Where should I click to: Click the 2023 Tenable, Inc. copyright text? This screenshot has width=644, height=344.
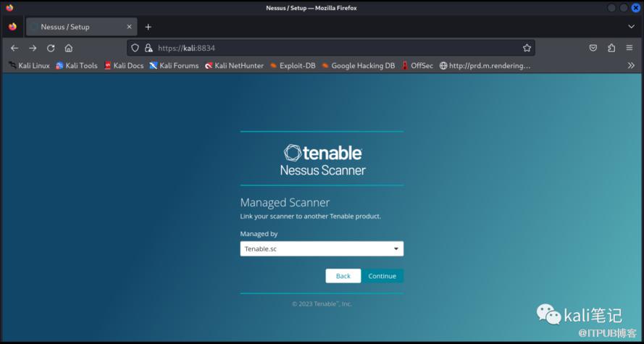(x=322, y=304)
